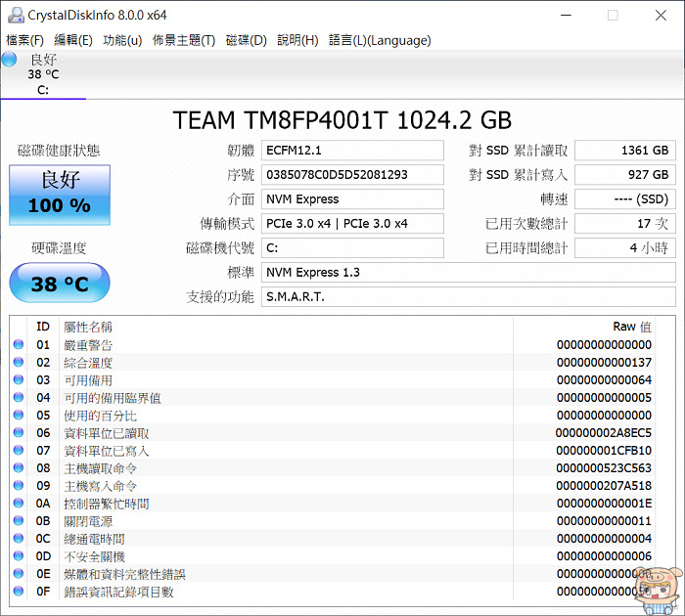Open the 功能(u) menu

(x=122, y=40)
